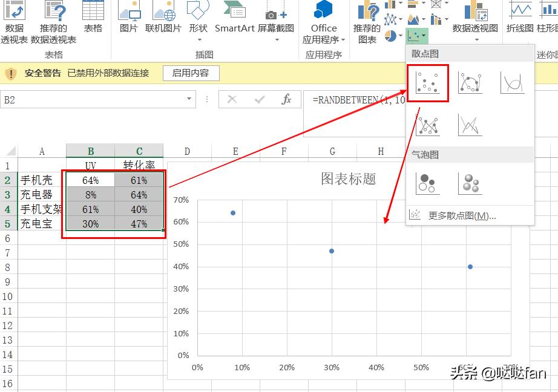The image size is (558, 392).
Task: Expand the Name Box dropdown arrow
Action: (x=189, y=99)
